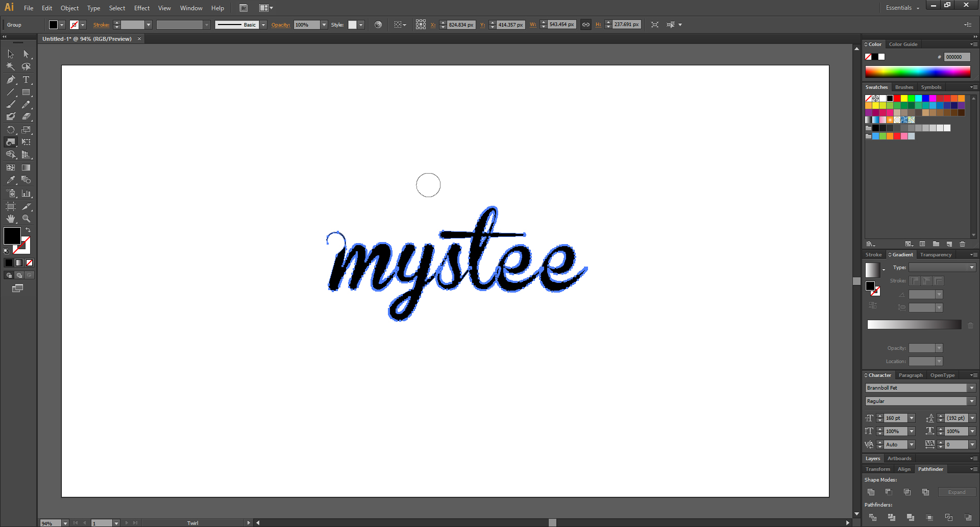This screenshot has width=980, height=527.
Task: Select the Mesh tool
Action: tap(11, 167)
